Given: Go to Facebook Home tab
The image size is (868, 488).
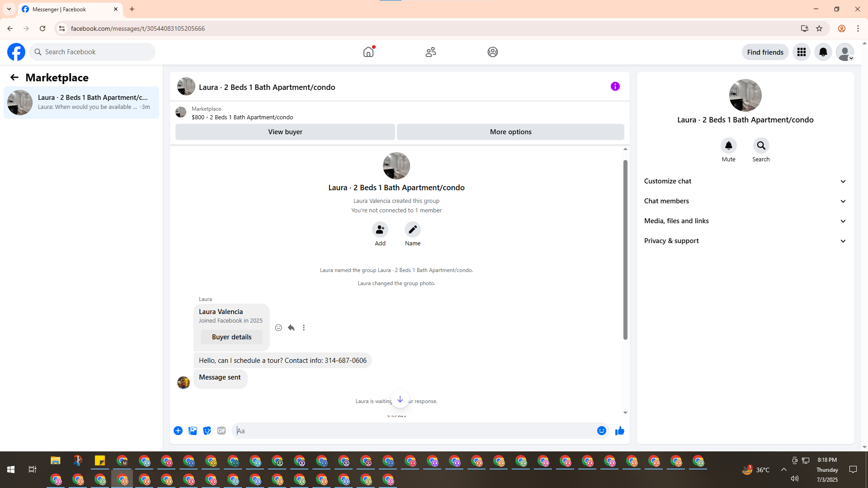Looking at the screenshot, I should 368,52.
